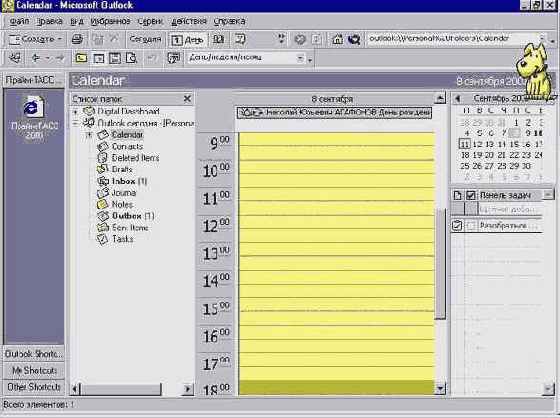Click the Панель задач column header

click(x=510, y=195)
